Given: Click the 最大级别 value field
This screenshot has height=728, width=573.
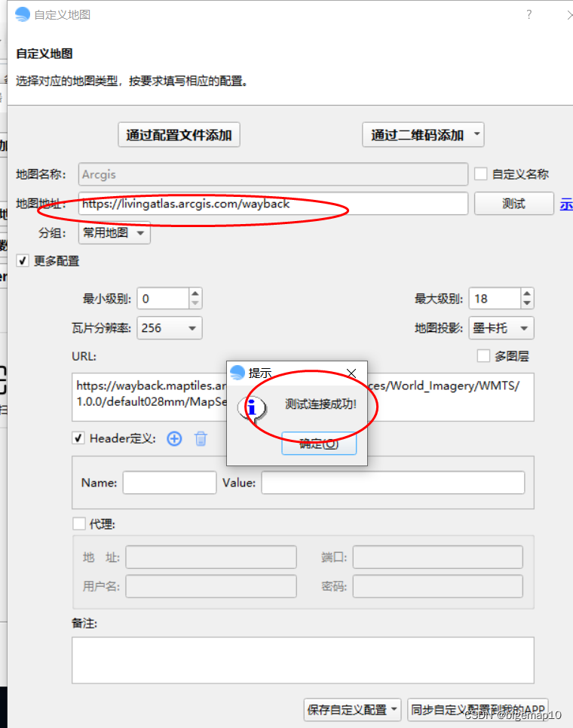Looking at the screenshot, I should pos(495,299).
